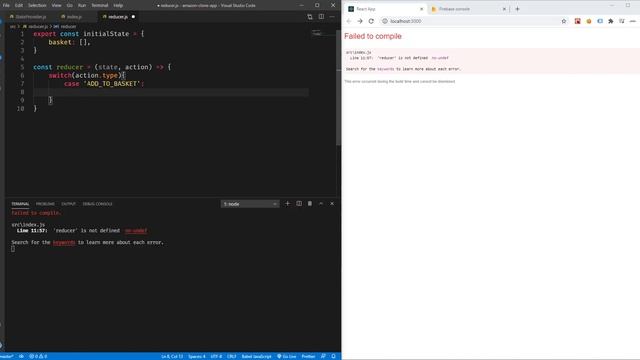Click line number 5 in the gutter
This screenshot has width=640, height=360.
(22, 67)
